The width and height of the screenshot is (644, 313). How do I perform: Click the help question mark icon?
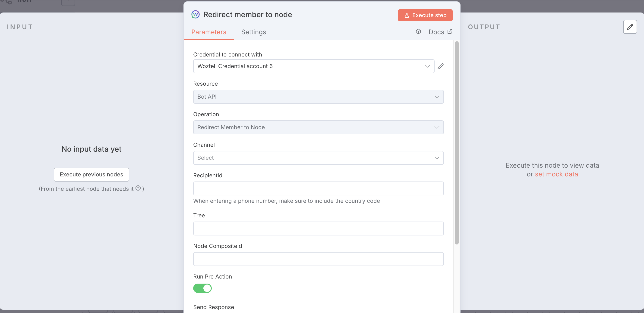click(138, 188)
